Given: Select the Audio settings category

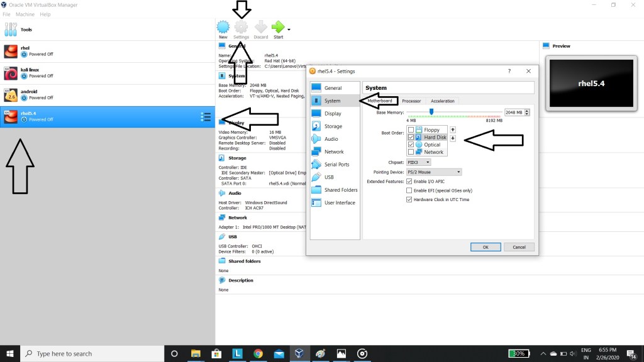Looking at the screenshot, I should 331,139.
